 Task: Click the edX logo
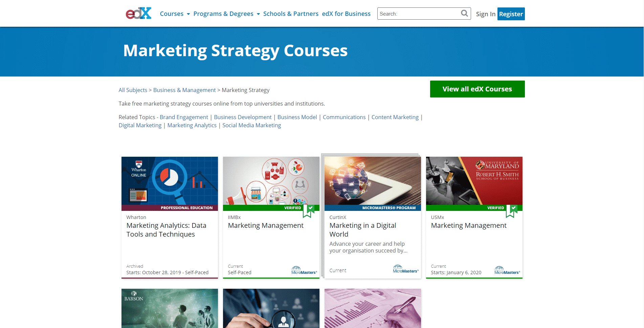click(139, 13)
